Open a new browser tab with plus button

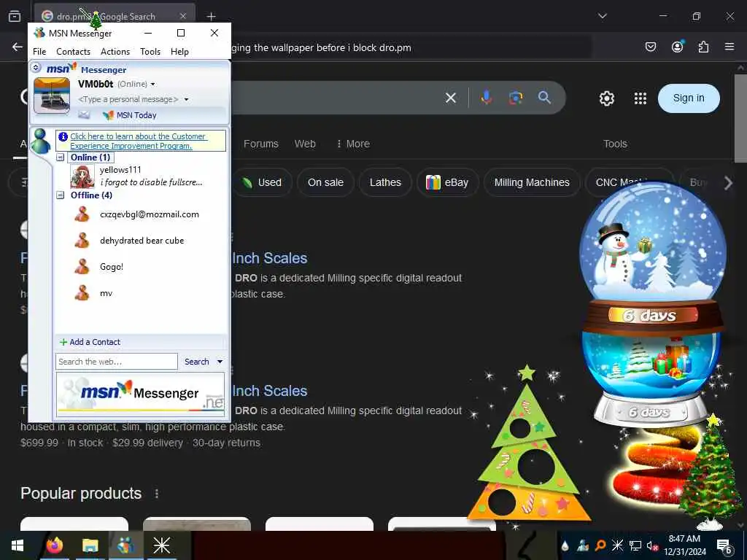[x=211, y=16]
